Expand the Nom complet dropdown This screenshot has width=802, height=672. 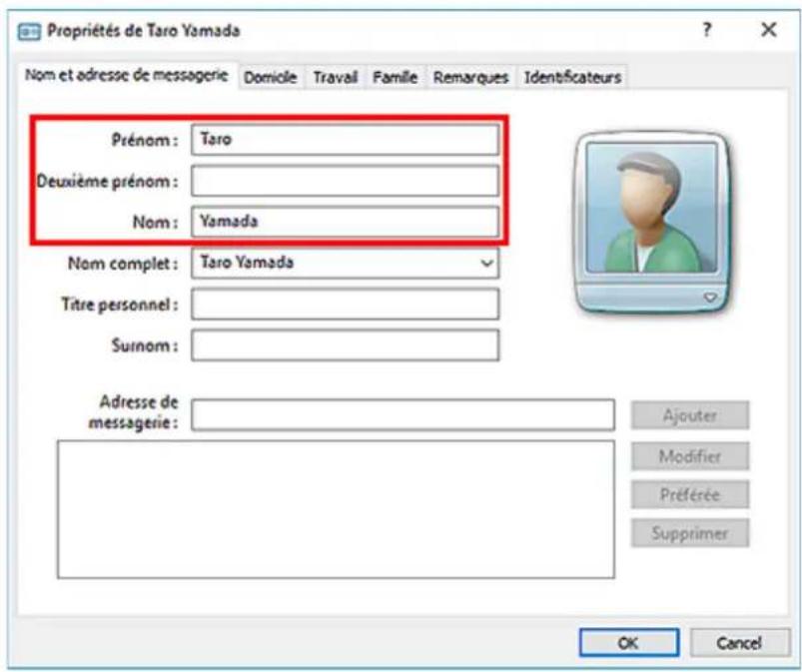486,264
